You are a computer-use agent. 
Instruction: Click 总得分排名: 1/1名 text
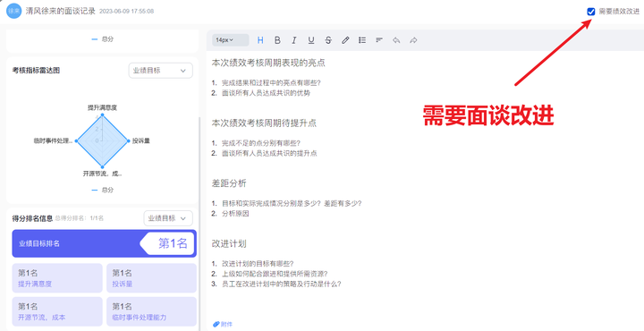pos(80,219)
